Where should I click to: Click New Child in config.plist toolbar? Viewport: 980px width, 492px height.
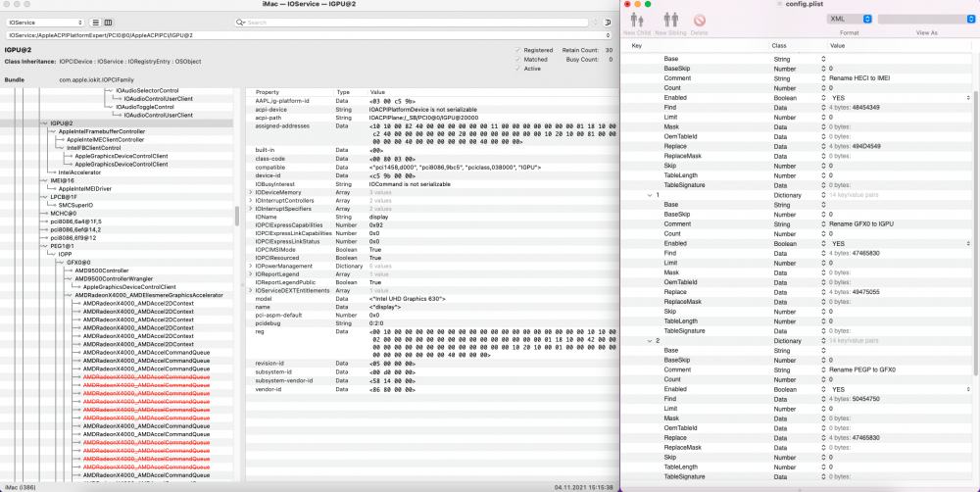tap(636, 24)
